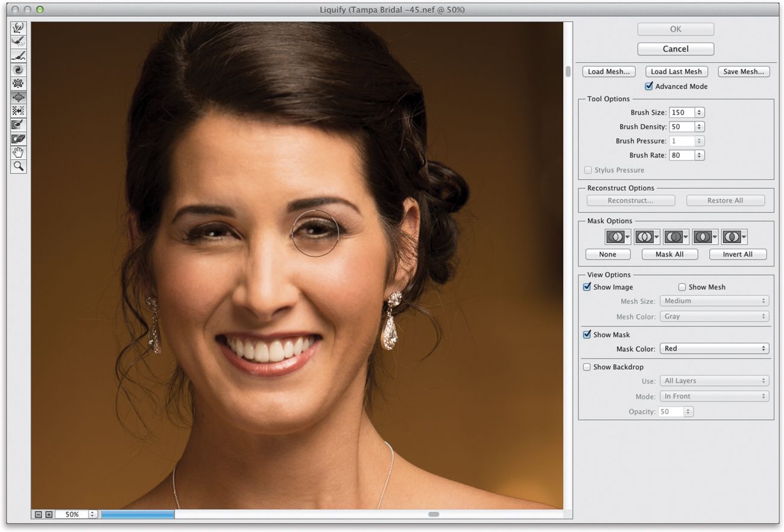This screenshot has width=784, height=532.
Task: Open the Brush Size stepper dropdown
Action: (x=700, y=112)
